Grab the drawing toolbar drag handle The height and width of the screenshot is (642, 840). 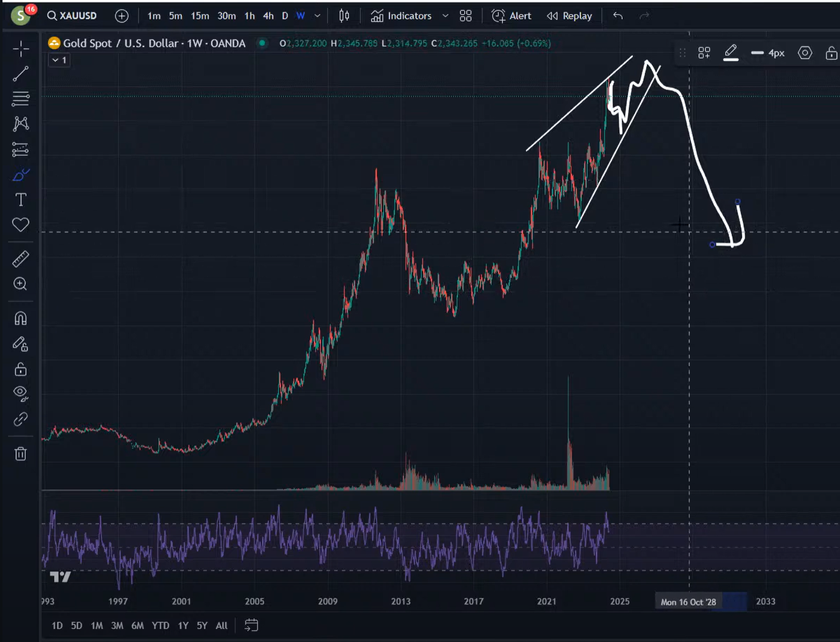point(683,53)
